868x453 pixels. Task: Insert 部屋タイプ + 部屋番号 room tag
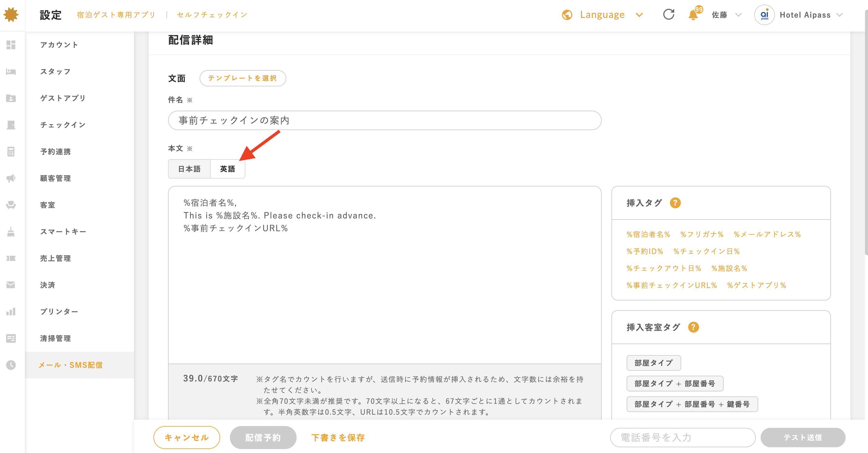click(675, 383)
